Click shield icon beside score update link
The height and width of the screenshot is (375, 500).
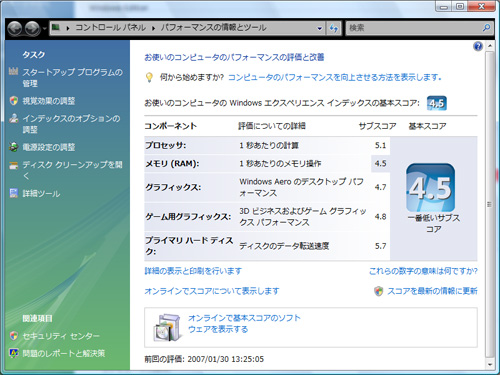[x=378, y=291]
